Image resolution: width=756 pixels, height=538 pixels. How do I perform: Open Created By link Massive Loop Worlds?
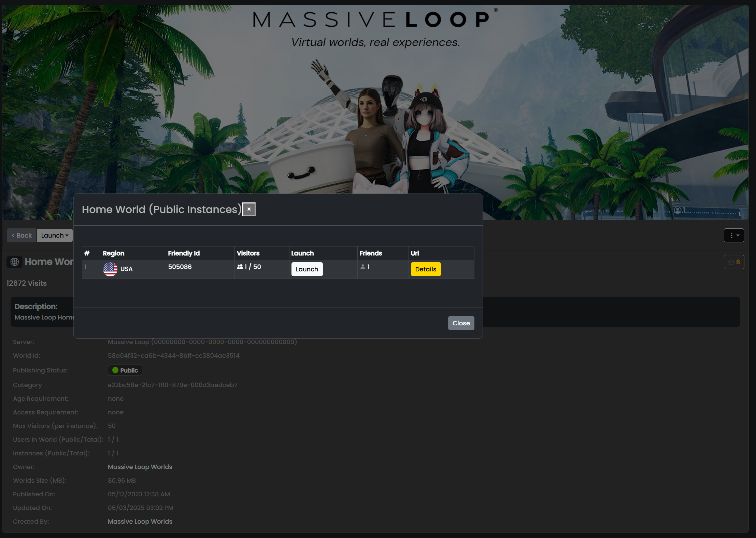click(140, 521)
